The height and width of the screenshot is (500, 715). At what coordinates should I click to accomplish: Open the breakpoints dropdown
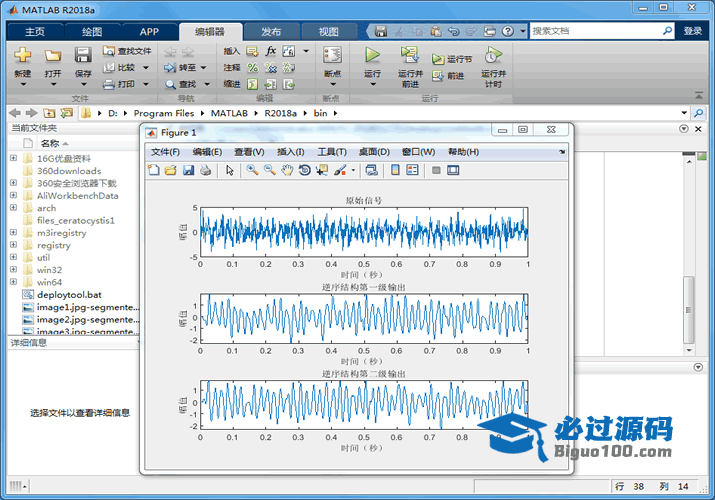[332, 84]
